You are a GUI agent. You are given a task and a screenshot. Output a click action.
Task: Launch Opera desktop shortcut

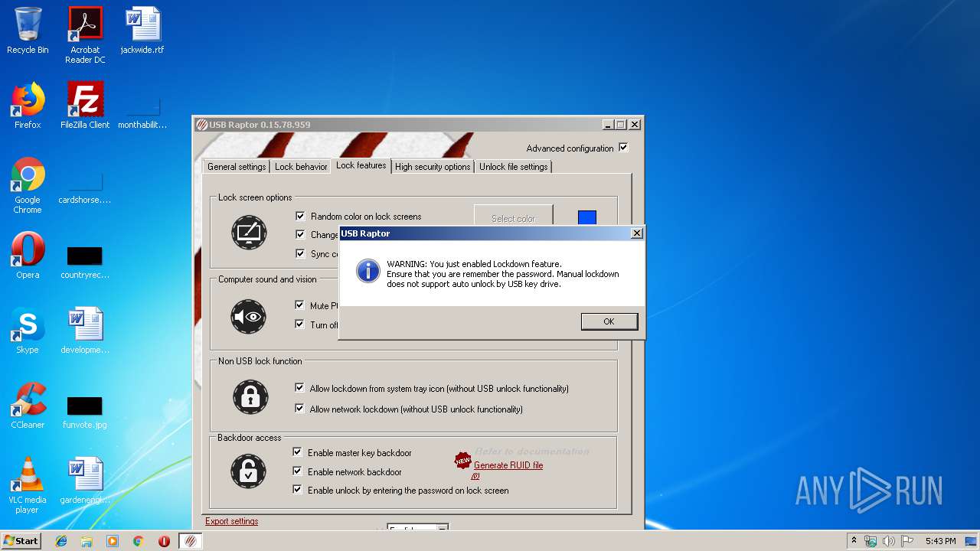28,256
